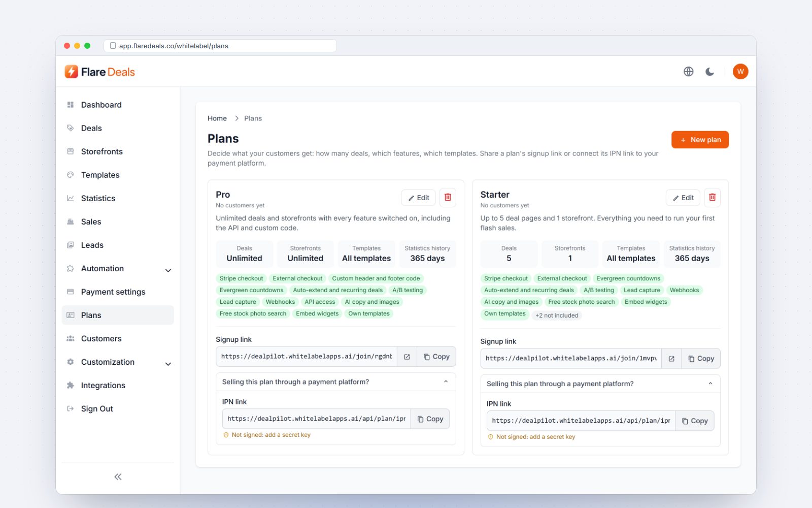Click Starter plan 'Lead capture' tag
This screenshot has height=508, width=812.
(642, 290)
